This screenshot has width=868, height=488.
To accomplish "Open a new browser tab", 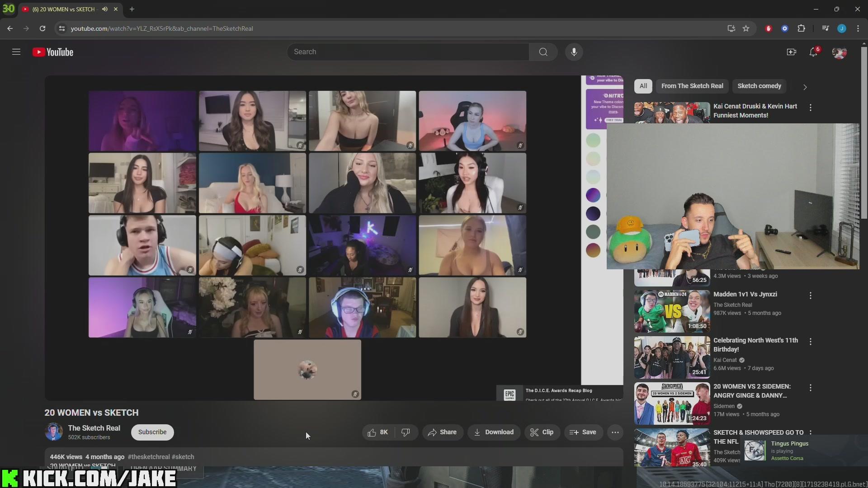I will pos(132,9).
